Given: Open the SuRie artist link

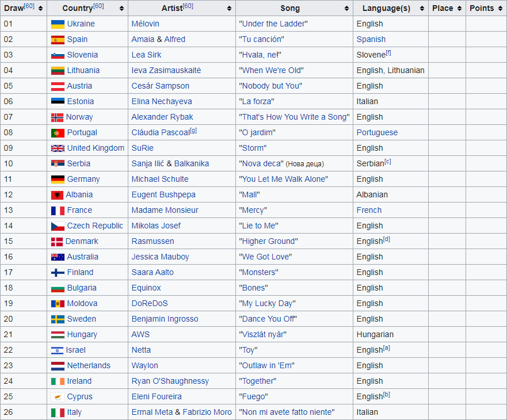Looking at the screenshot, I should pos(142,148).
